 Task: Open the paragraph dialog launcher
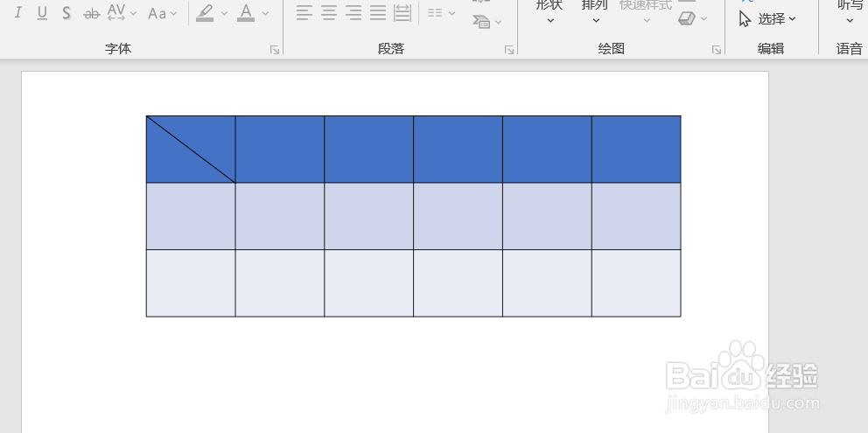(509, 50)
